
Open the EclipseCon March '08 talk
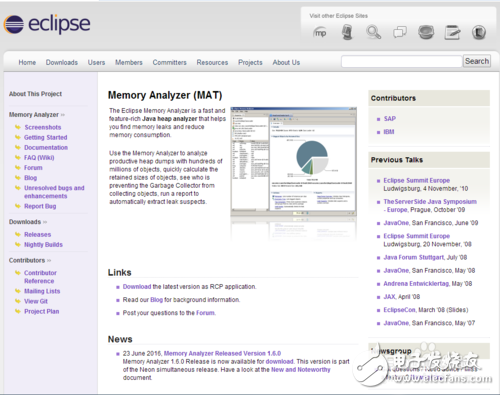pos(399,310)
